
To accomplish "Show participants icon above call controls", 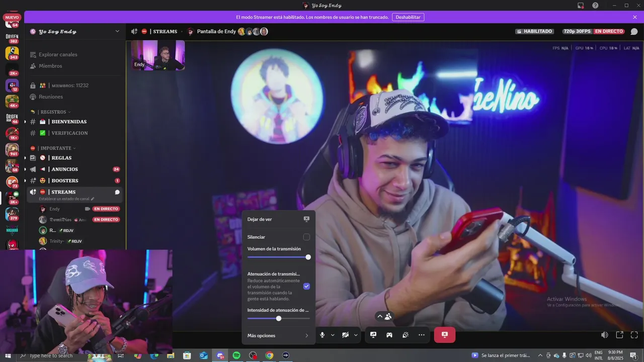I will pos(388,317).
